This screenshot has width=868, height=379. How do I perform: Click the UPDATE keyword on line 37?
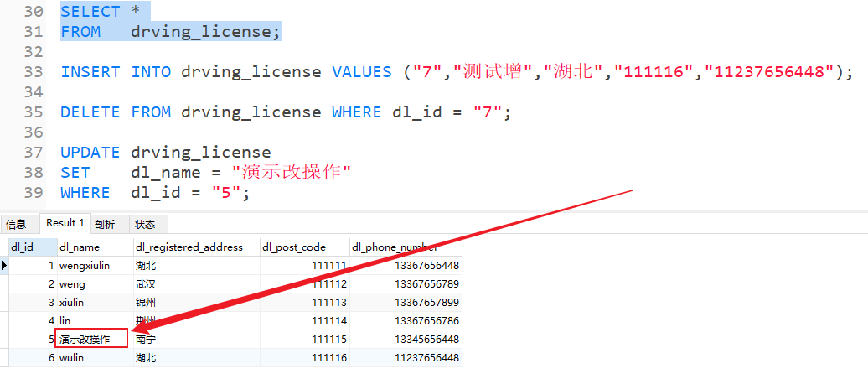click(x=90, y=153)
